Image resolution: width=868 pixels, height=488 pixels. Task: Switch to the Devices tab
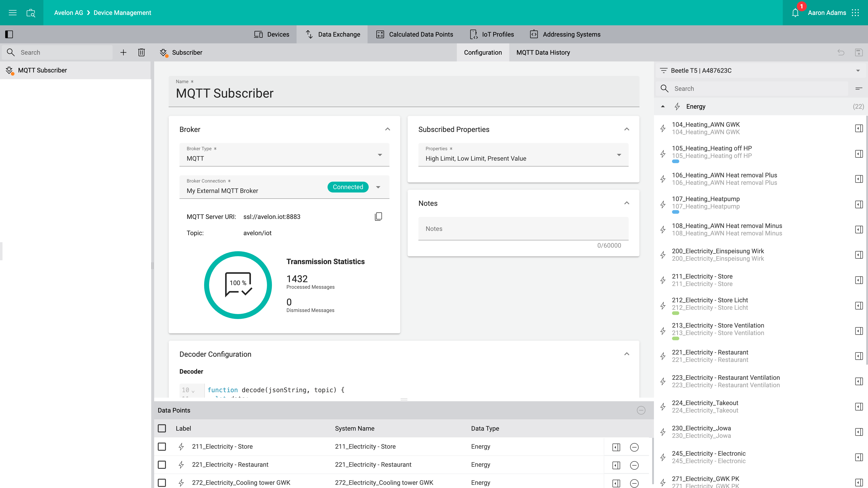pos(271,34)
